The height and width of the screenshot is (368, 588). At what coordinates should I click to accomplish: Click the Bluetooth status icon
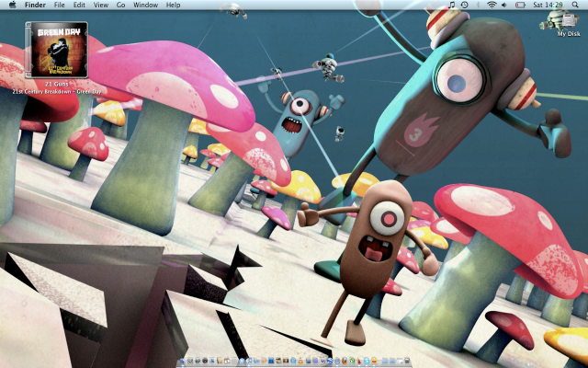click(478, 5)
